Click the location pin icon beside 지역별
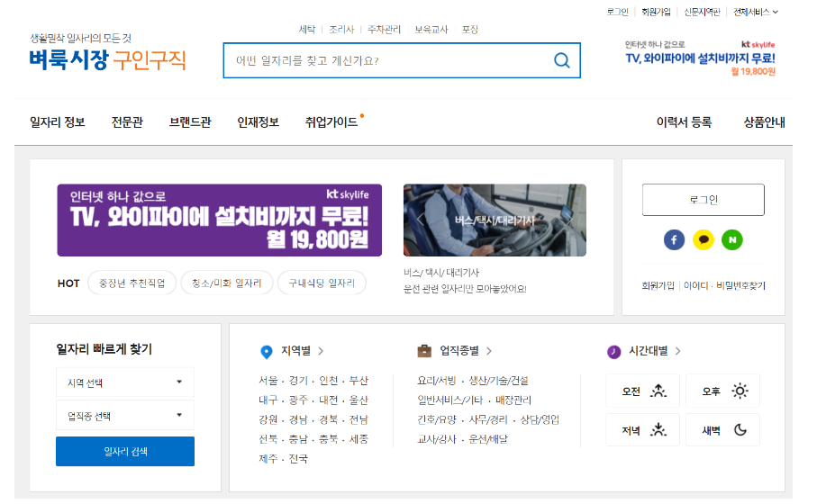This screenshot has height=504, width=817. pos(267,352)
